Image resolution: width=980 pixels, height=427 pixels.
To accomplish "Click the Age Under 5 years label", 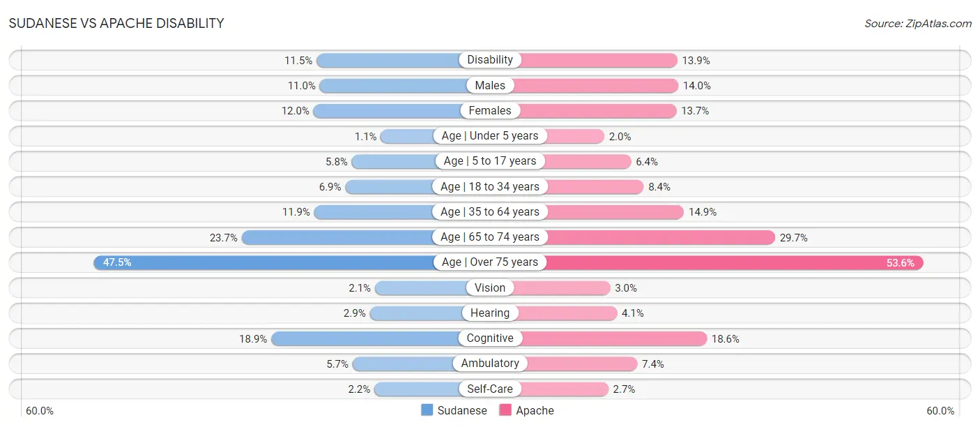I will 490,136.
